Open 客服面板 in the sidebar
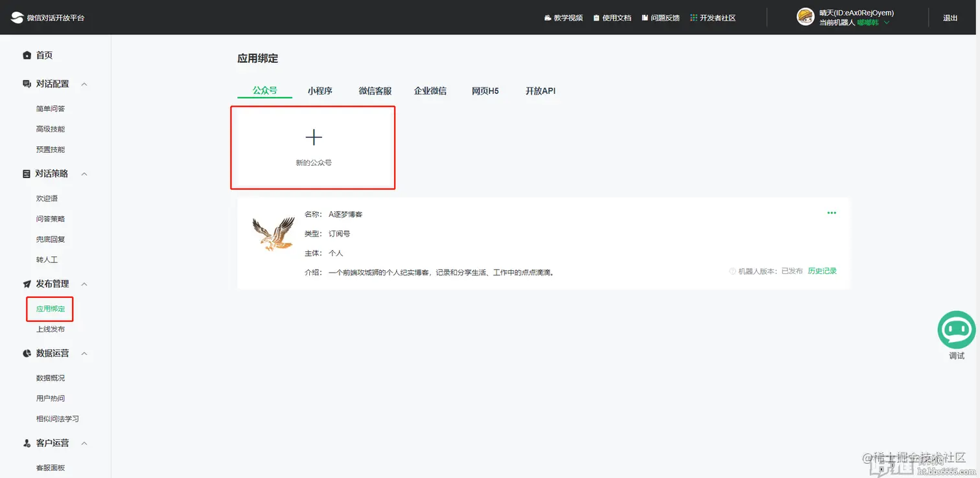This screenshot has height=478, width=980. click(51, 468)
